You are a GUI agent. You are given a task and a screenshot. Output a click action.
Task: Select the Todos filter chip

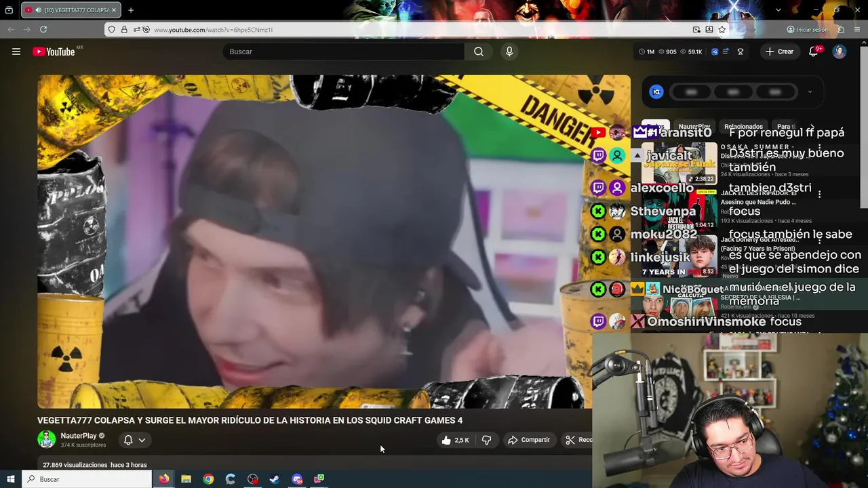(655, 127)
